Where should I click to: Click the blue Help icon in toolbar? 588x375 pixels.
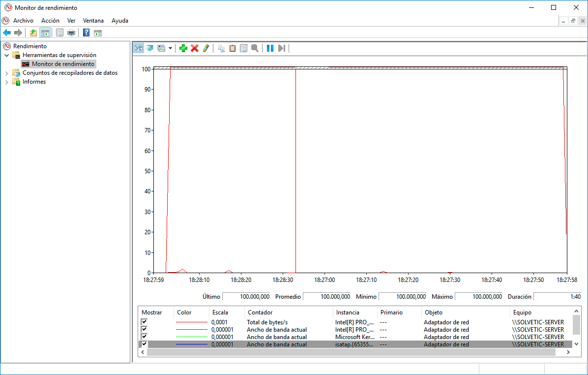[x=86, y=33]
